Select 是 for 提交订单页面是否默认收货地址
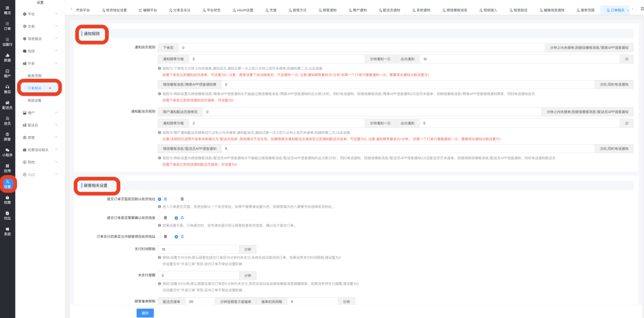The width and height of the screenshot is (644, 318). (160, 199)
